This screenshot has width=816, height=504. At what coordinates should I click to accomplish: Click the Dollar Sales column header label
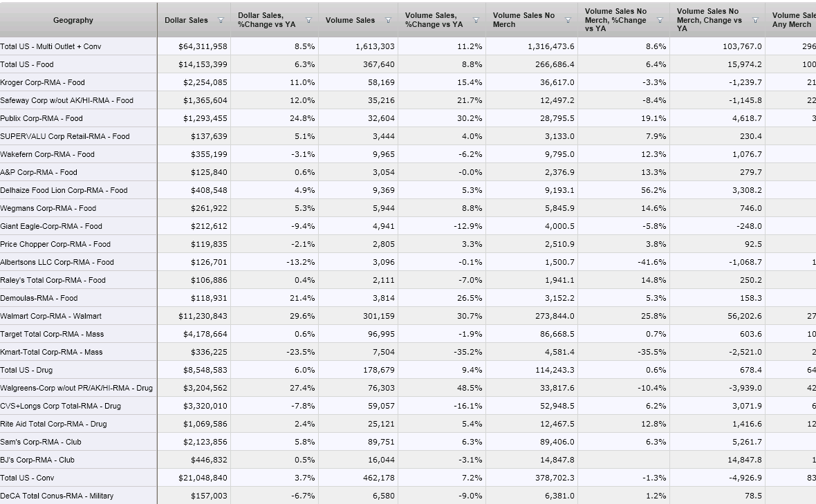click(186, 20)
